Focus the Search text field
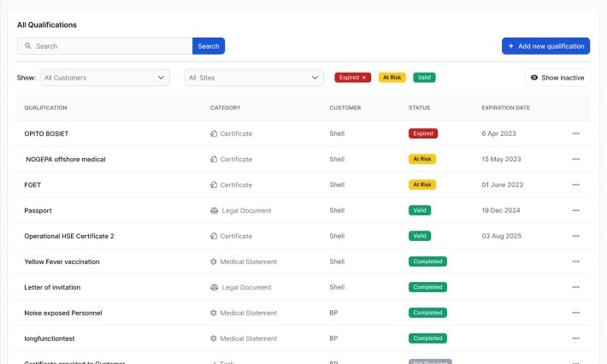The height and width of the screenshot is (364, 607). point(105,46)
